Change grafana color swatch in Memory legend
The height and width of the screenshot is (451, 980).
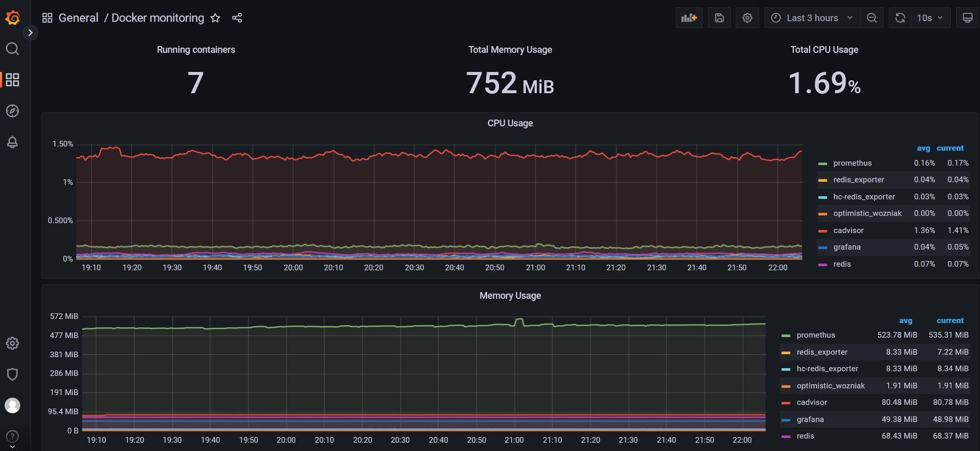point(786,420)
